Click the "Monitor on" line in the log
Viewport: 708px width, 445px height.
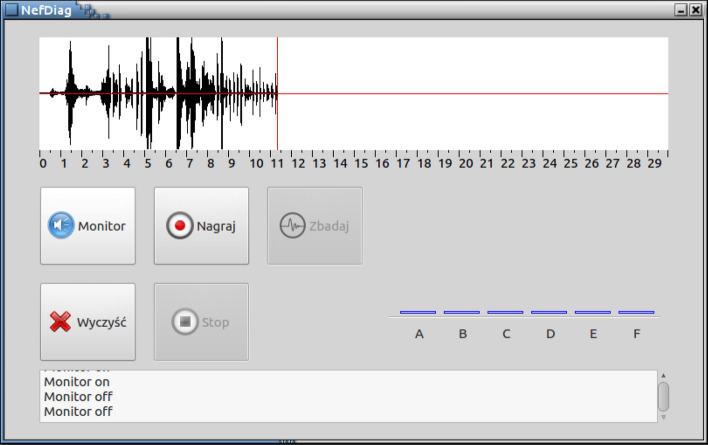pyautogui.click(x=77, y=381)
